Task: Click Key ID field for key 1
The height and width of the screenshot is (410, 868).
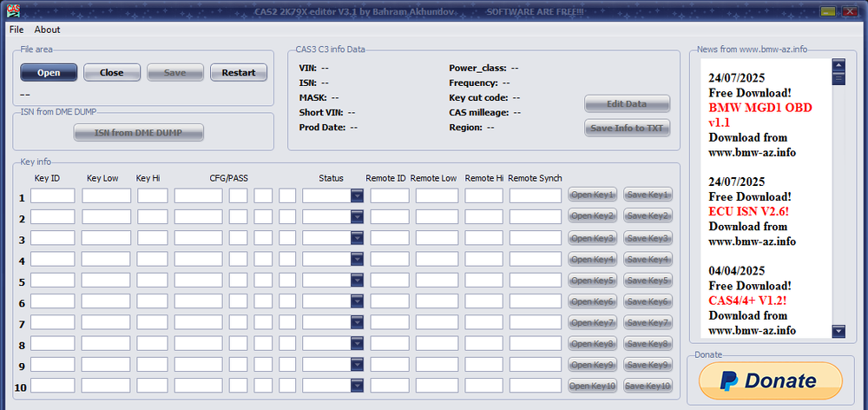Action: coord(53,195)
